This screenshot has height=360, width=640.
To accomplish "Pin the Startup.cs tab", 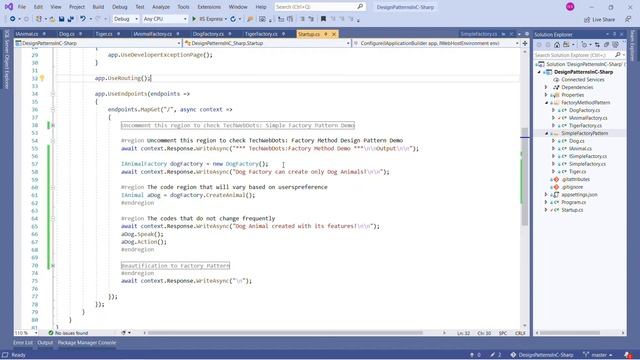I will (x=326, y=34).
